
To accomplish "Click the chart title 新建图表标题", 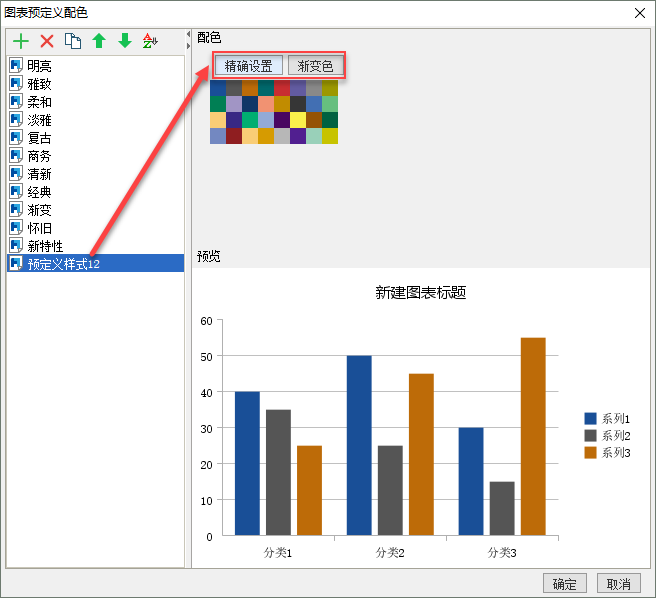I will 420,293.
